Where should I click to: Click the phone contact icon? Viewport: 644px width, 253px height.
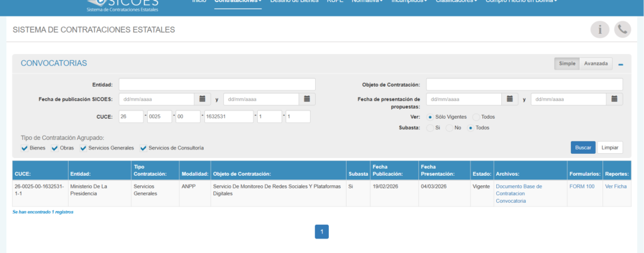tap(622, 30)
